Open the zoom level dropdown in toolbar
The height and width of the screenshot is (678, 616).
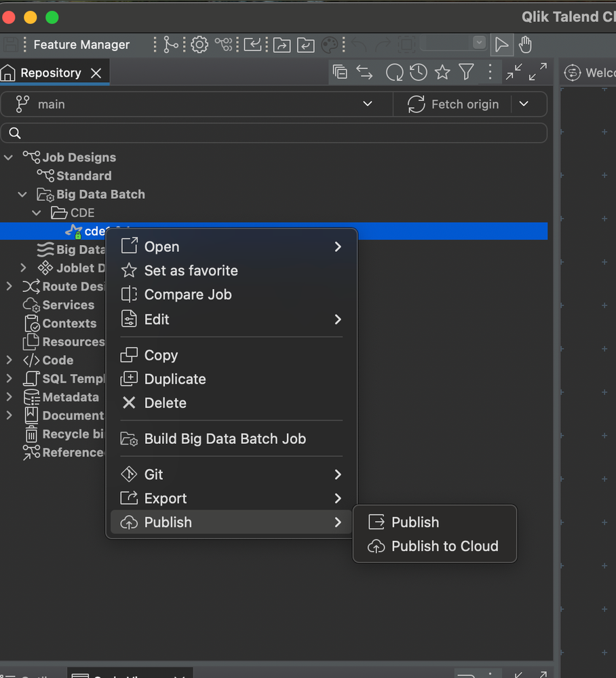[478, 42]
